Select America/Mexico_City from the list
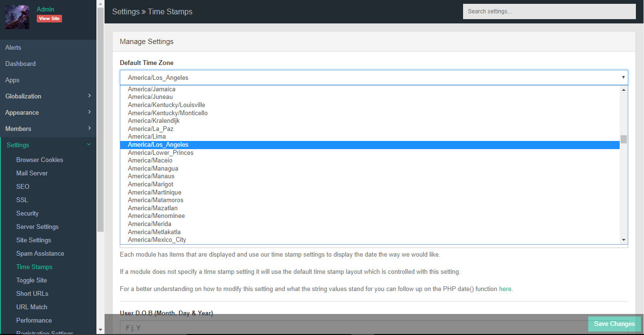Image resolution: width=644 pixels, height=335 pixels. coord(157,239)
